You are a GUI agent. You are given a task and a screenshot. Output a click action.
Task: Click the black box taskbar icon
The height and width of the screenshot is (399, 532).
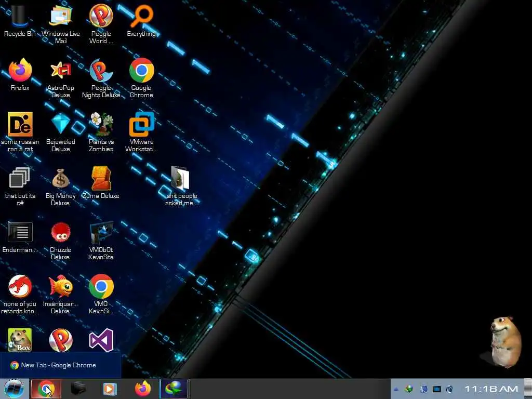click(78, 389)
